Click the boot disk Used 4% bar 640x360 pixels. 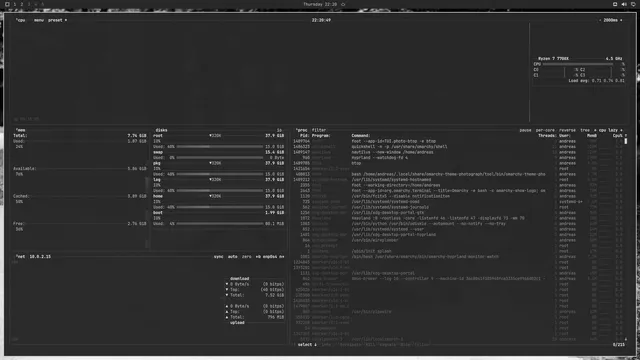click(x=220, y=224)
